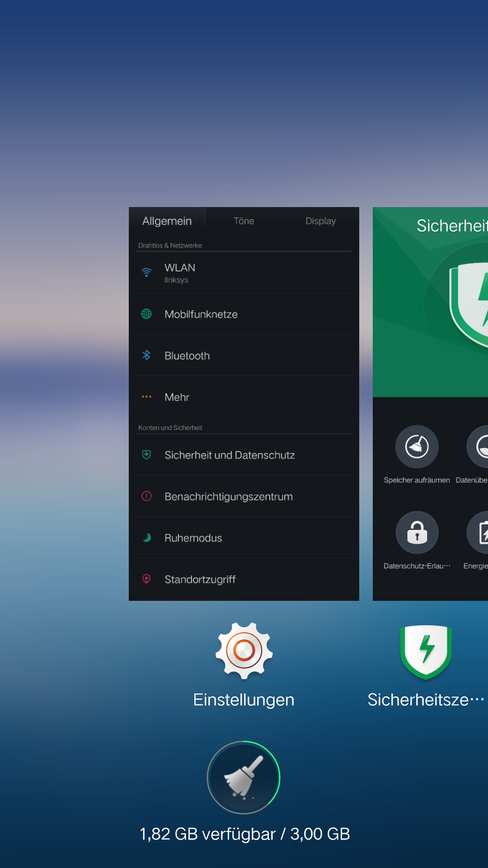Open Sicherheit und Datenschutz entry
488x868 pixels.
[x=244, y=455]
